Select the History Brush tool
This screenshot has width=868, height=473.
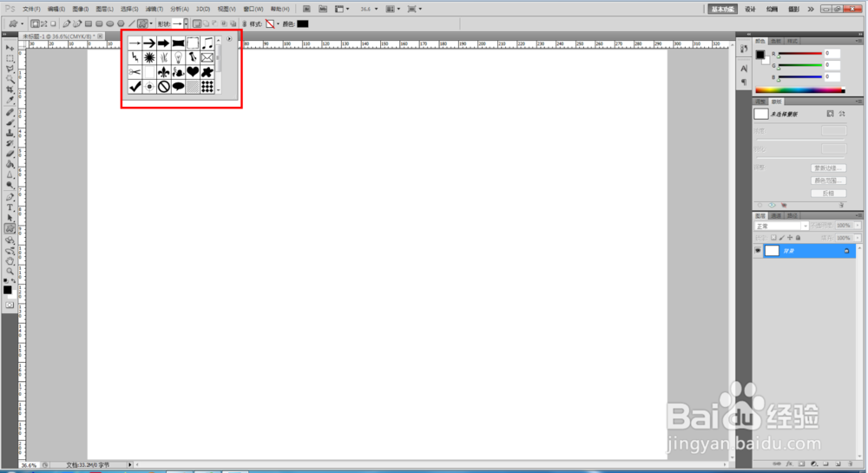tap(10, 143)
